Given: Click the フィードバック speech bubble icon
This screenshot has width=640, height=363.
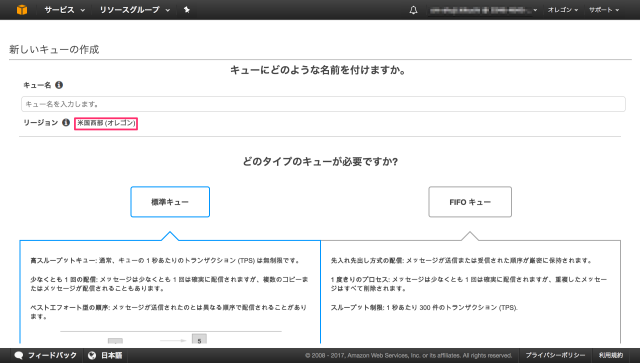Looking at the screenshot, I should pyautogui.click(x=19, y=355).
